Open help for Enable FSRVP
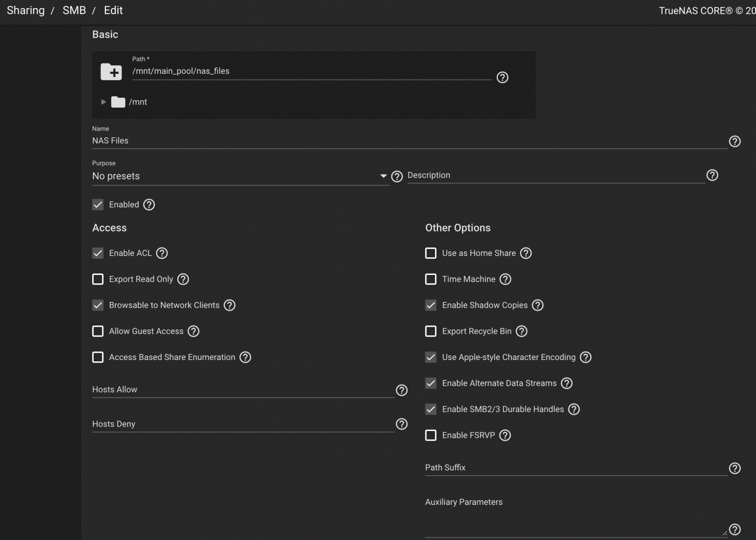The image size is (756, 540). [505, 436]
